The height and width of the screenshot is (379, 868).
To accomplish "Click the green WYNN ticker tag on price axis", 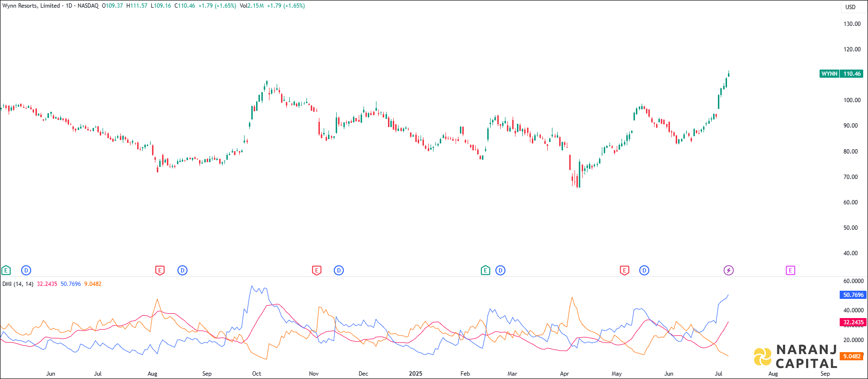I will (829, 74).
